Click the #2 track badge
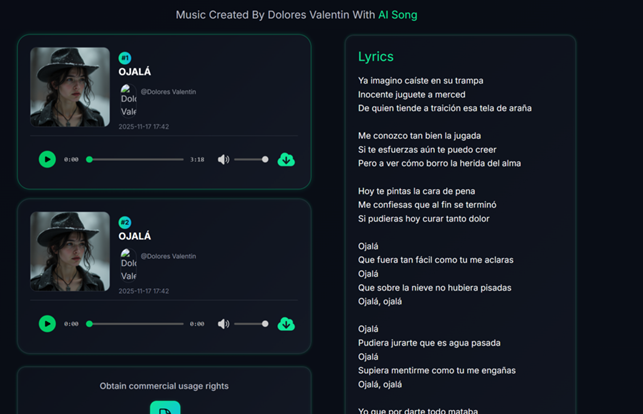This screenshot has width=643, height=414. tap(125, 222)
